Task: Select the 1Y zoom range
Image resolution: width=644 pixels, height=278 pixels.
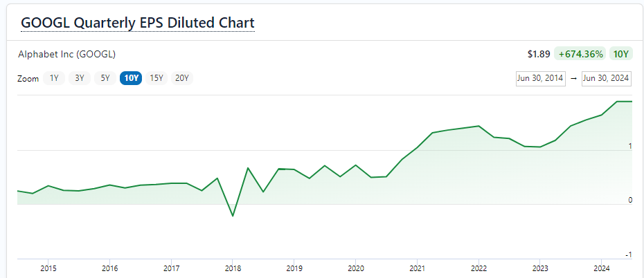Action: point(54,78)
